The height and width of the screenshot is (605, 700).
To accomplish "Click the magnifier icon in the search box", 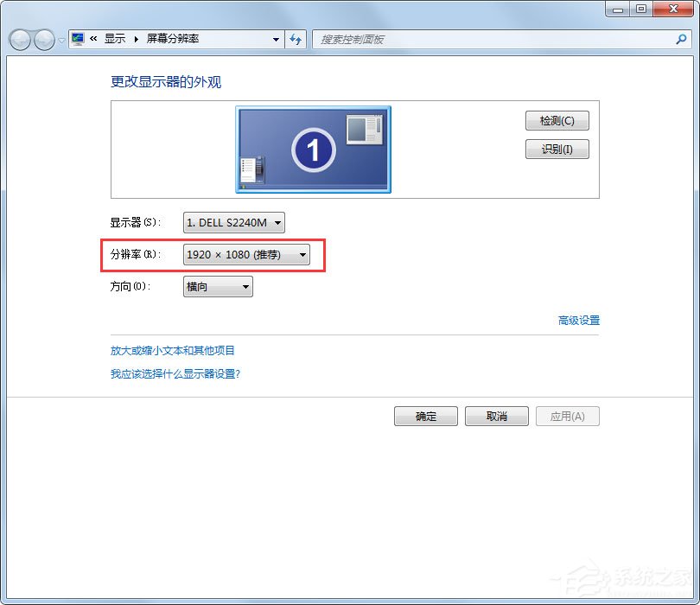I will tap(681, 39).
